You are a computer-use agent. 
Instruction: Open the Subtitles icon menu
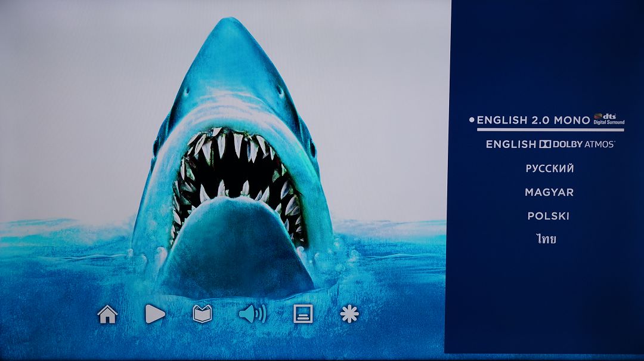[x=303, y=314]
